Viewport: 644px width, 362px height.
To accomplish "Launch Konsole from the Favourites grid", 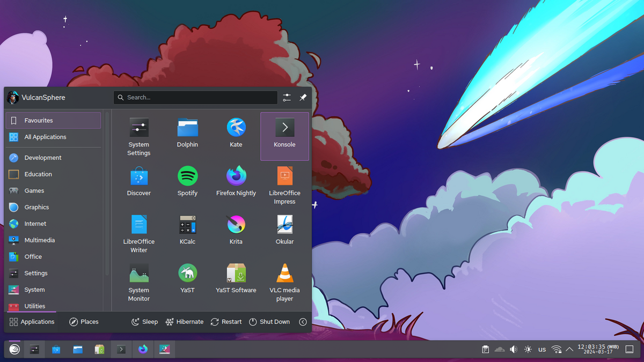I will click(284, 137).
